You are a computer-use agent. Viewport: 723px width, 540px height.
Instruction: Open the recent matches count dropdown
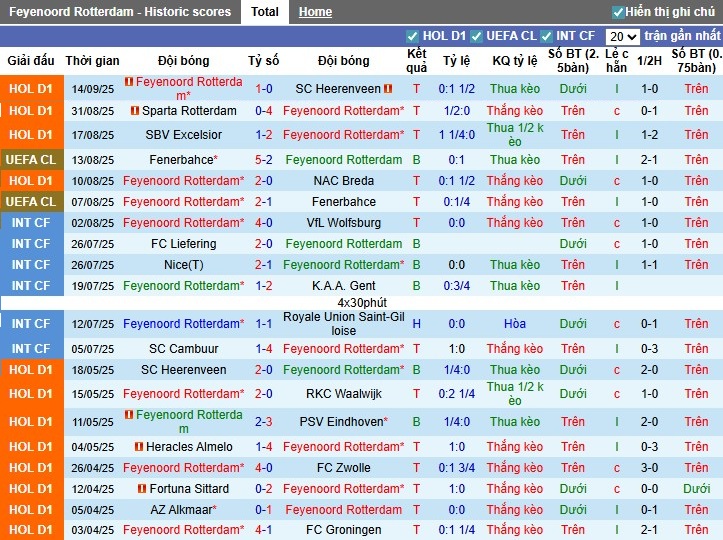(621, 36)
